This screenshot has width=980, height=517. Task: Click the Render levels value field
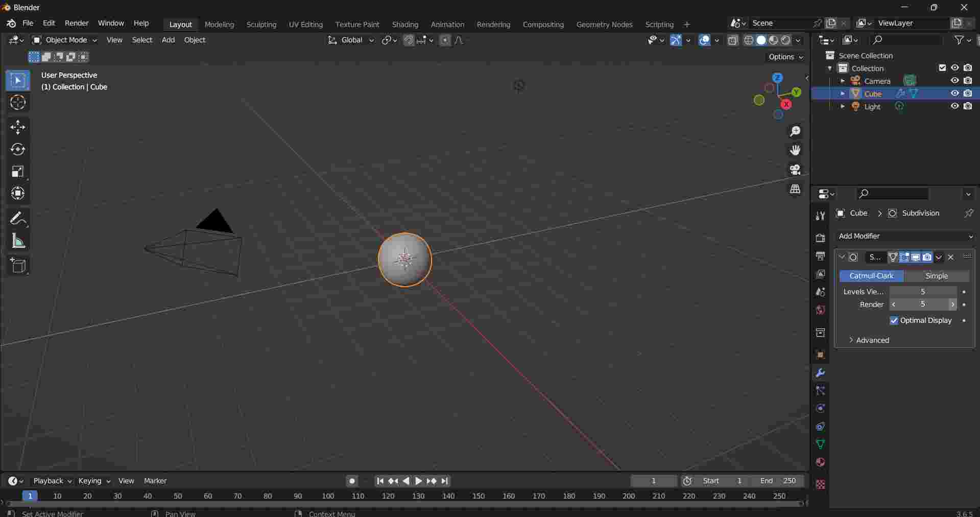coord(923,304)
